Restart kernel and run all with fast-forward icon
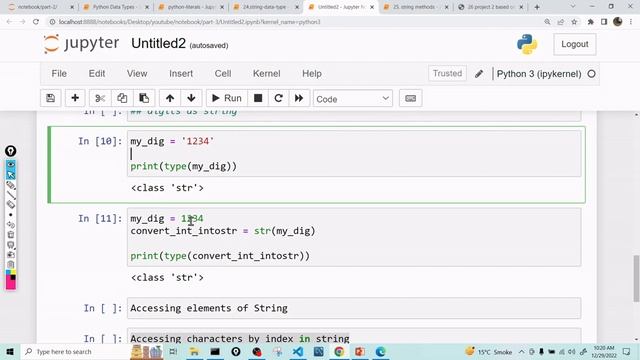Screen dimensions: 640x360 tap(299, 98)
